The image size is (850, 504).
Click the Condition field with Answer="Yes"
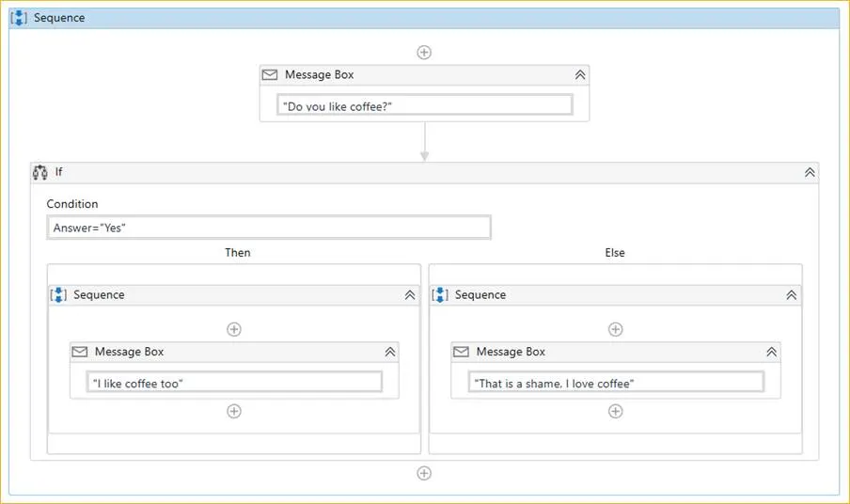pos(269,228)
